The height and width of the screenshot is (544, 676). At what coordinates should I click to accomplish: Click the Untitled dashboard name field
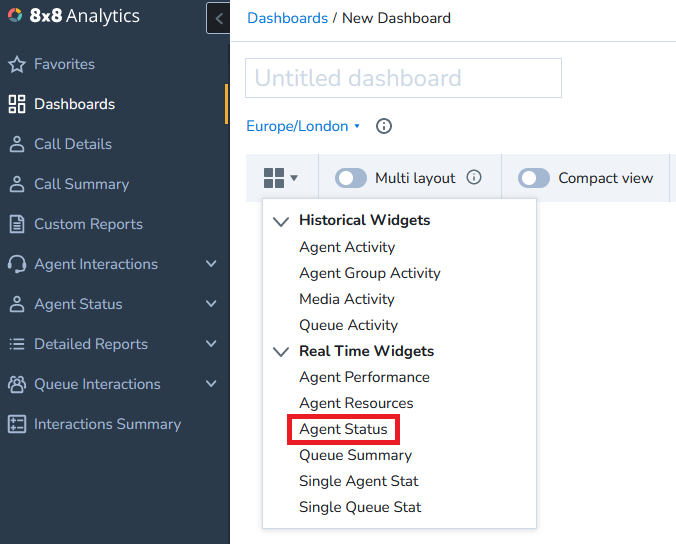(x=404, y=78)
